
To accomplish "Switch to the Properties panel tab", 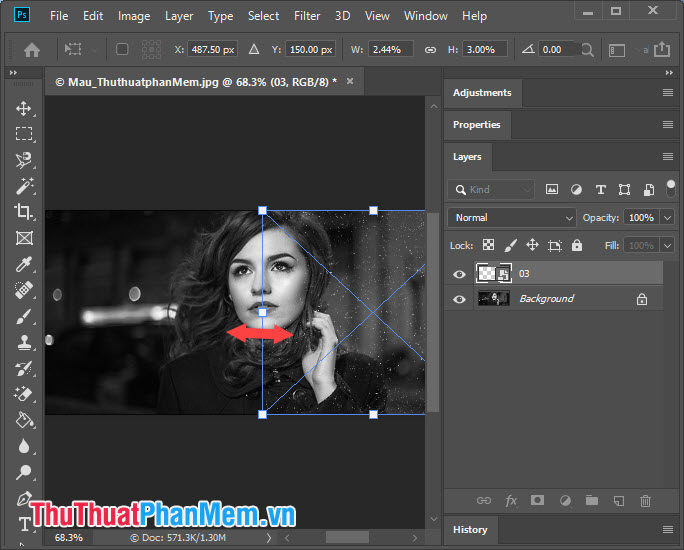I will [x=476, y=125].
